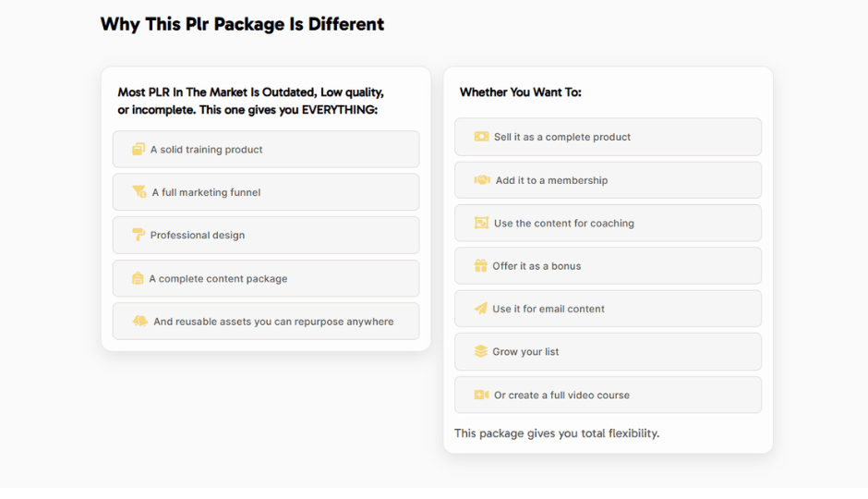Click the gift box icon beside bonus
Viewport: 868px width, 499px height.
click(480, 265)
